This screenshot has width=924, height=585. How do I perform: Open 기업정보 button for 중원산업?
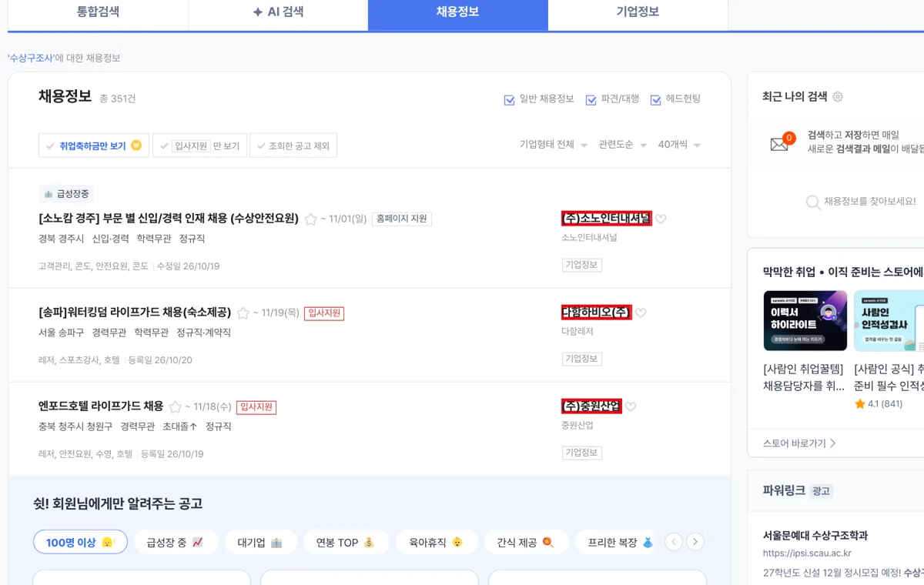(582, 453)
